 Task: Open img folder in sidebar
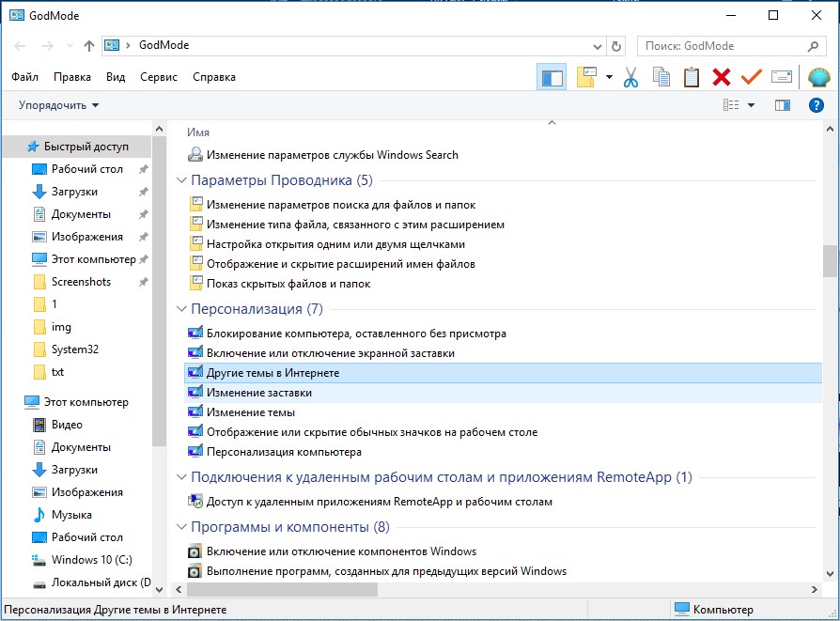[60, 327]
